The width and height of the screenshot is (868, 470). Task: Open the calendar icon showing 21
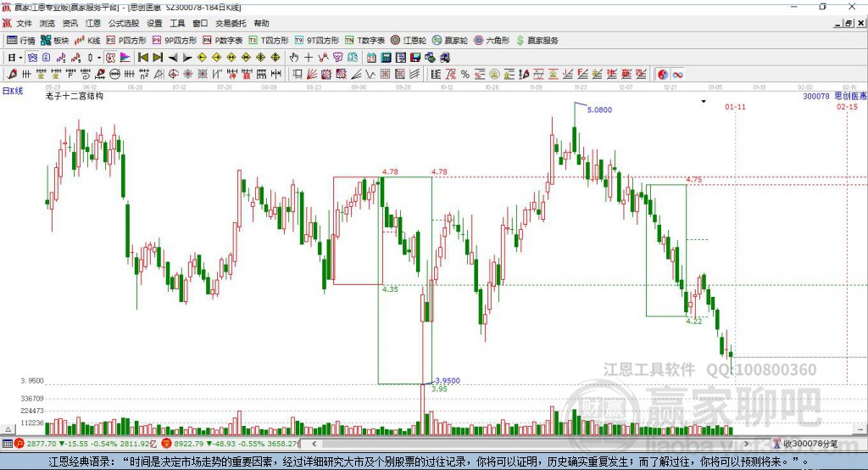(371, 58)
